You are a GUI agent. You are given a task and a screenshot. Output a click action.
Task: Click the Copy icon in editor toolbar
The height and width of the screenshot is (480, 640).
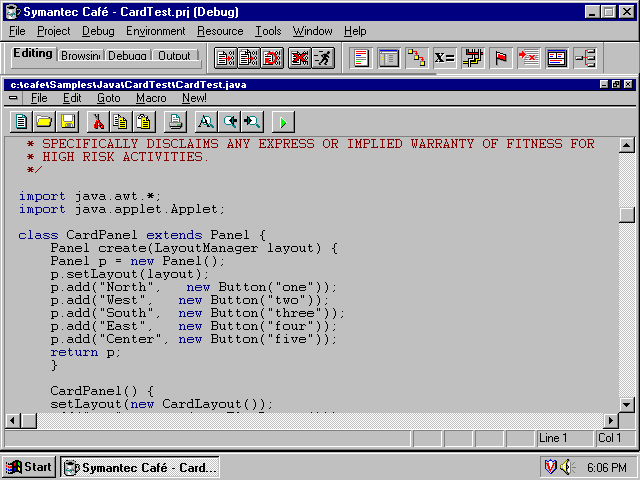[x=121, y=122]
